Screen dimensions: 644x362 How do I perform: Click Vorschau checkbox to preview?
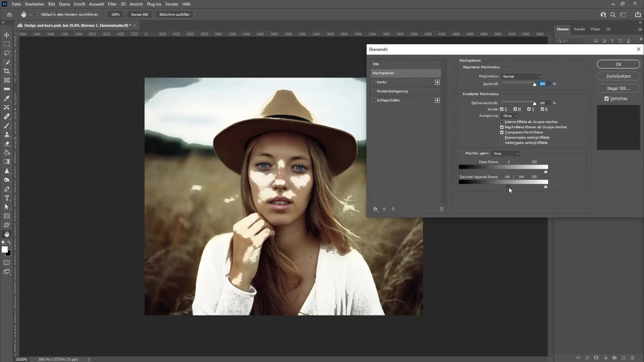click(x=606, y=98)
